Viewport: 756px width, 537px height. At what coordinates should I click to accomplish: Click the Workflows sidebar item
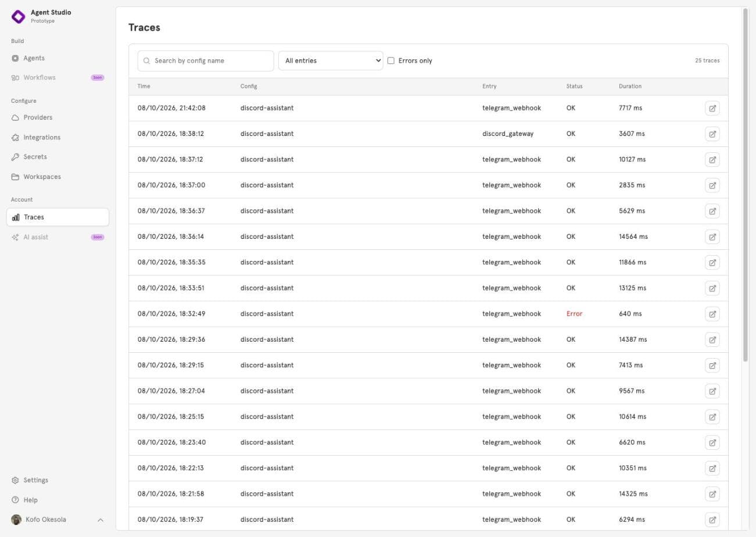(58, 77)
